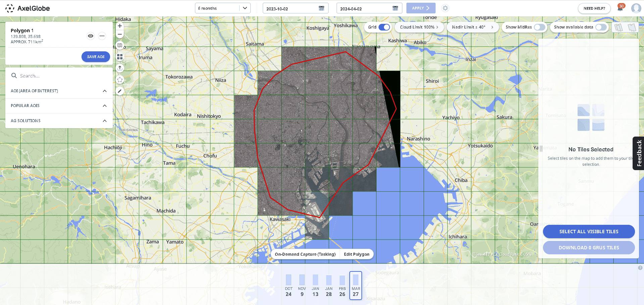Click Select All Visible Tiles
The height and width of the screenshot is (305, 644).
tap(589, 232)
